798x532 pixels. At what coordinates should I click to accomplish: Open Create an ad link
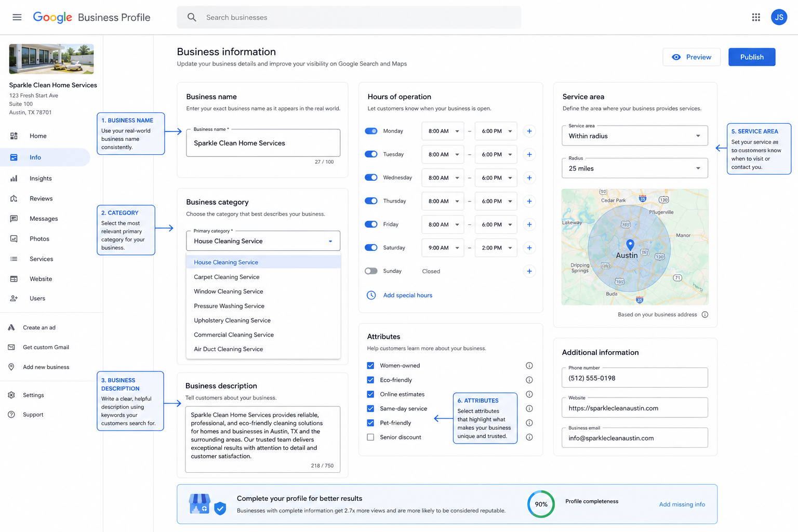(x=39, y=328)
